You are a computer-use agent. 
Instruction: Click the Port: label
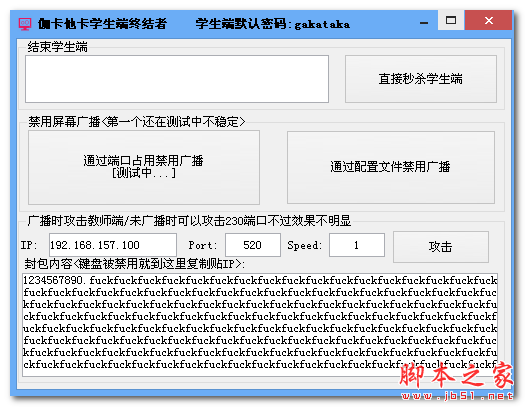203,245
